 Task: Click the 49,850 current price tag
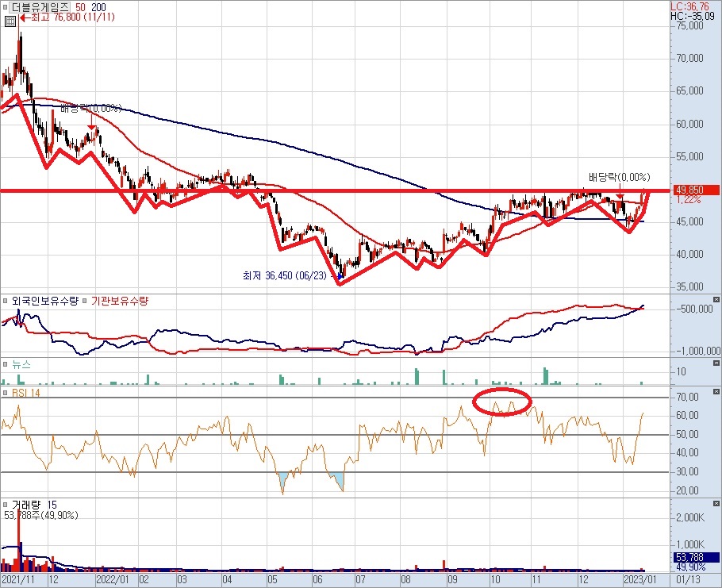pyautogui.click(x=695, y=190)
